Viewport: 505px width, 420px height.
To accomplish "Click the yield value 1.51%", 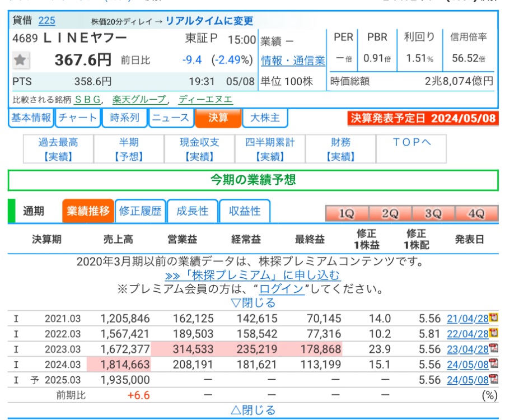I will coord(420,58).
